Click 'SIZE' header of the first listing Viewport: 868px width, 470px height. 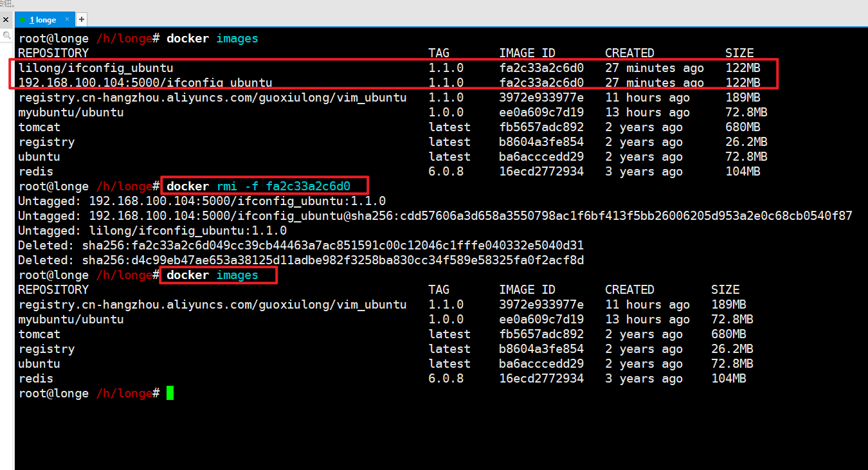click(x=739, y=53)
